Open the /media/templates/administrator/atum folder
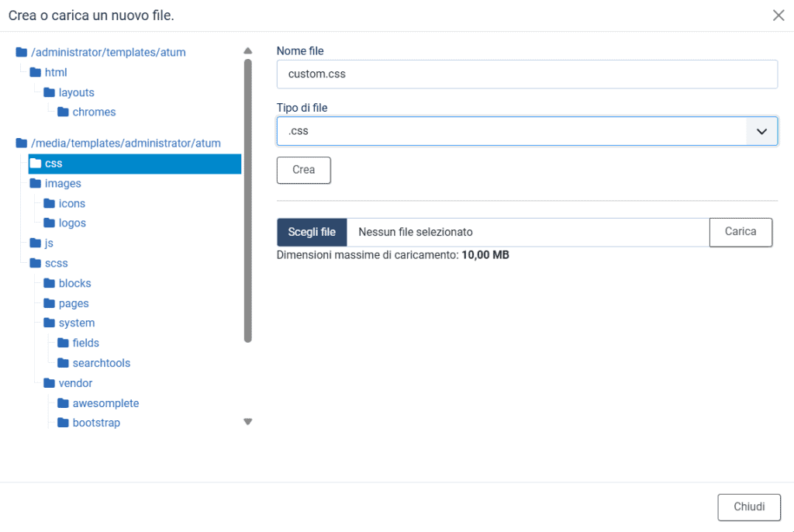Viewport: 794px width, 532px height. point(126,143)
